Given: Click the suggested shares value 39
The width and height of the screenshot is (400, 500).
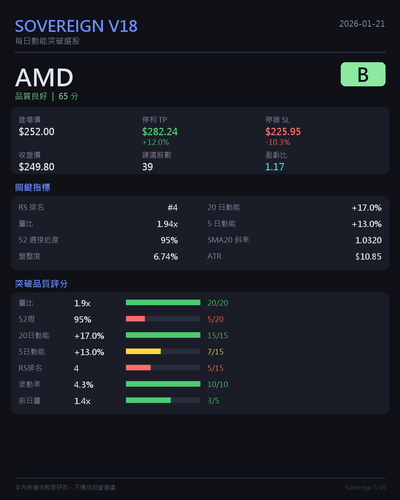Looking at the screenshot, I should [x=148, y=167].
